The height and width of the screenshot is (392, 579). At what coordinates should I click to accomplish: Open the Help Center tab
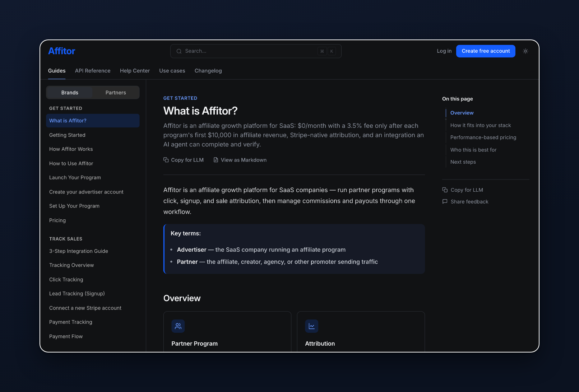pyautogui.click(x=135, y=71)
